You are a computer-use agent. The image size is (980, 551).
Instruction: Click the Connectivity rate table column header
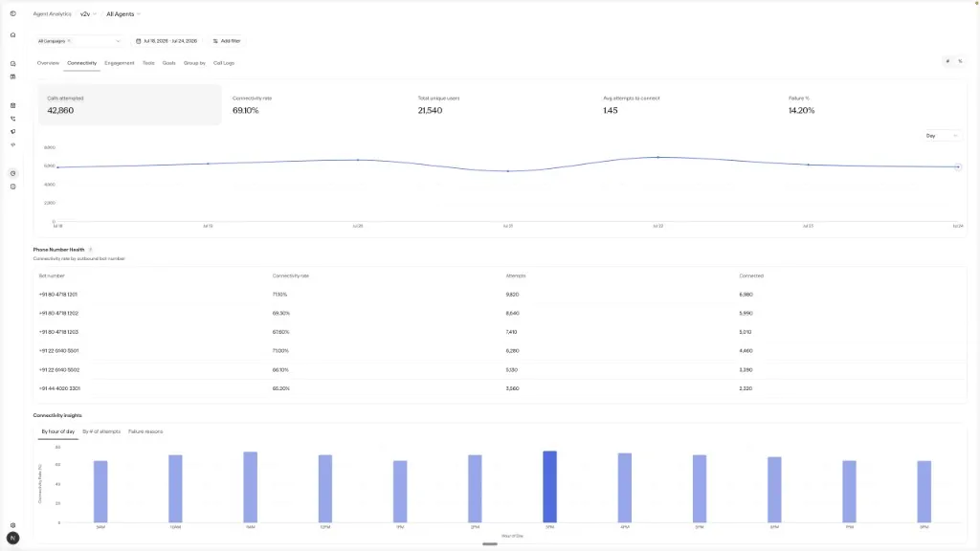pyautogui.click(x=291, y=275)
